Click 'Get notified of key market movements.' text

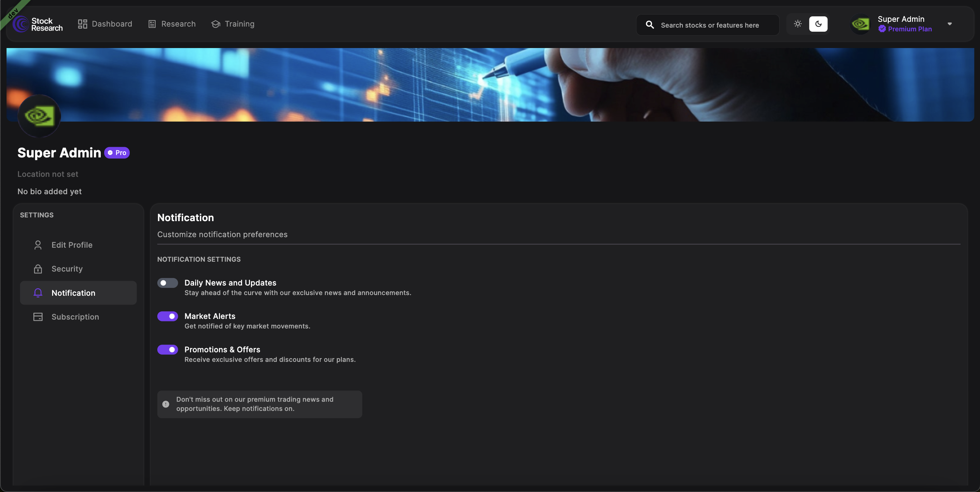point(247,326)
